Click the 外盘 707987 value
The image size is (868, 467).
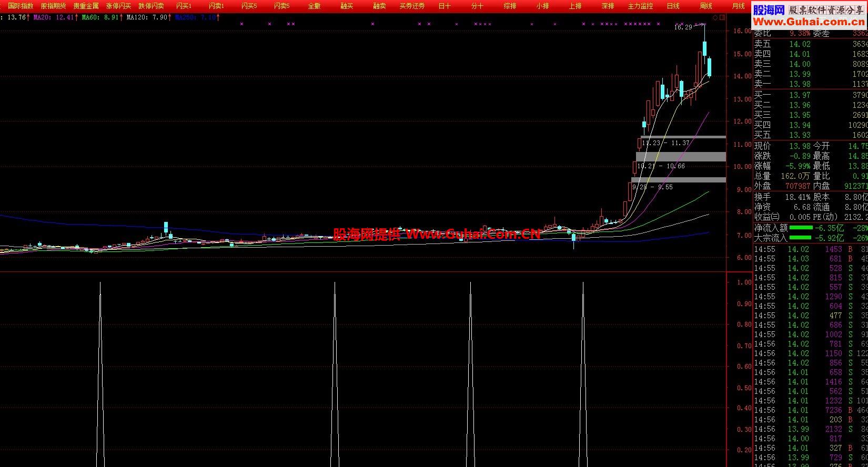[x=798, y=186]
